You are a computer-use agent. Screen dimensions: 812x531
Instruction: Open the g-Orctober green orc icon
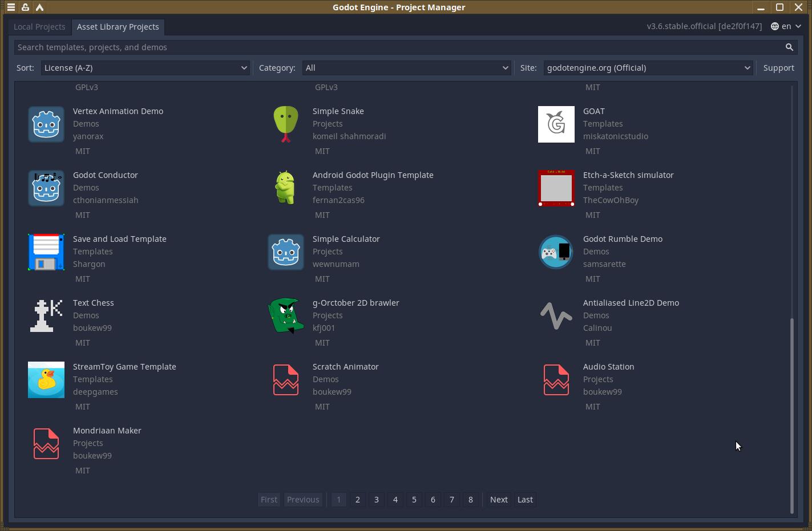[x=286, y=316]
